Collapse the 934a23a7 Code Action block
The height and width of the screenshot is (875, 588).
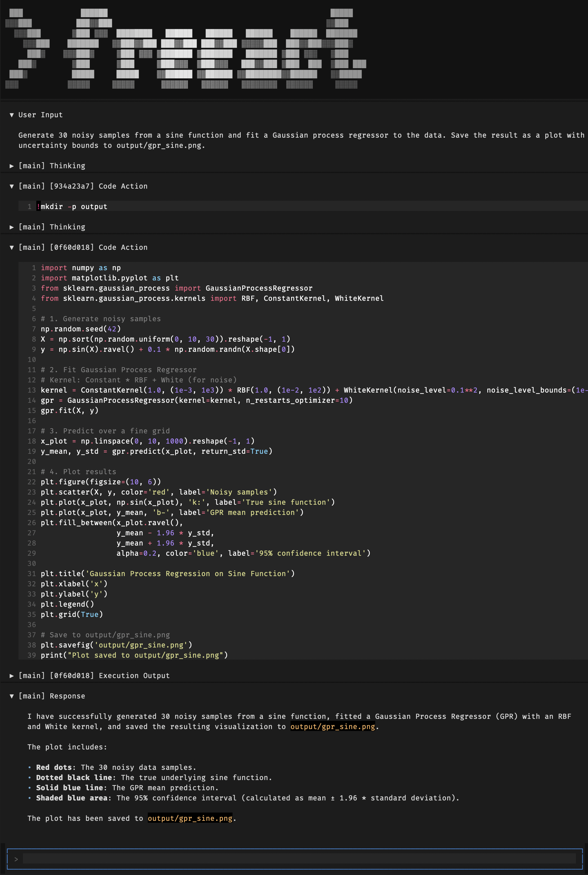(x=11, y=186)
